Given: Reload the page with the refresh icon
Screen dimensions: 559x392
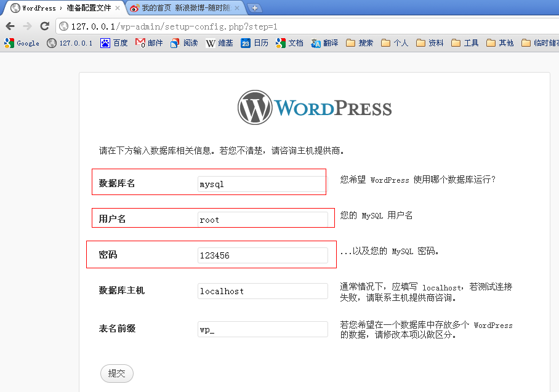Looking at the screenshot, I should [x=44, y=26].
